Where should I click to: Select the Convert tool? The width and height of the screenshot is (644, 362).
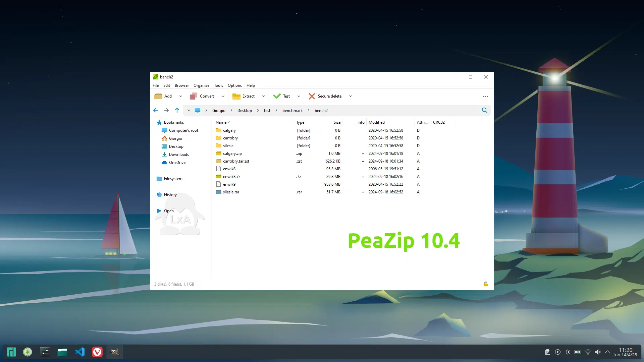point(204,96)
